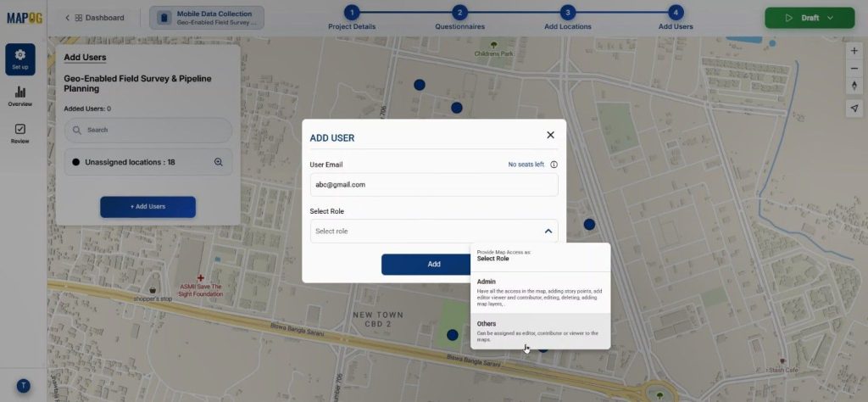Zoom out on the map

tap(854, 69)
